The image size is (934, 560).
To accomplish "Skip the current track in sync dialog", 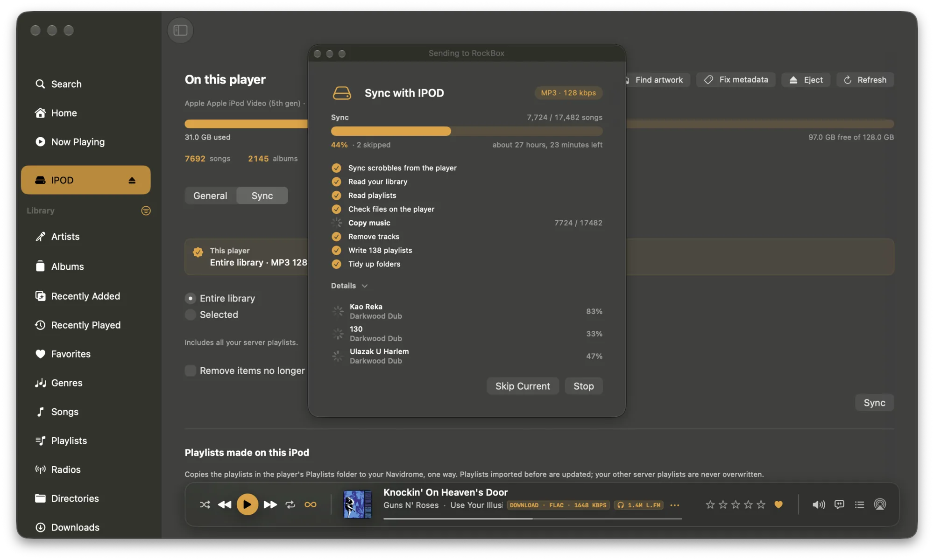I will (x=523, y=386).
